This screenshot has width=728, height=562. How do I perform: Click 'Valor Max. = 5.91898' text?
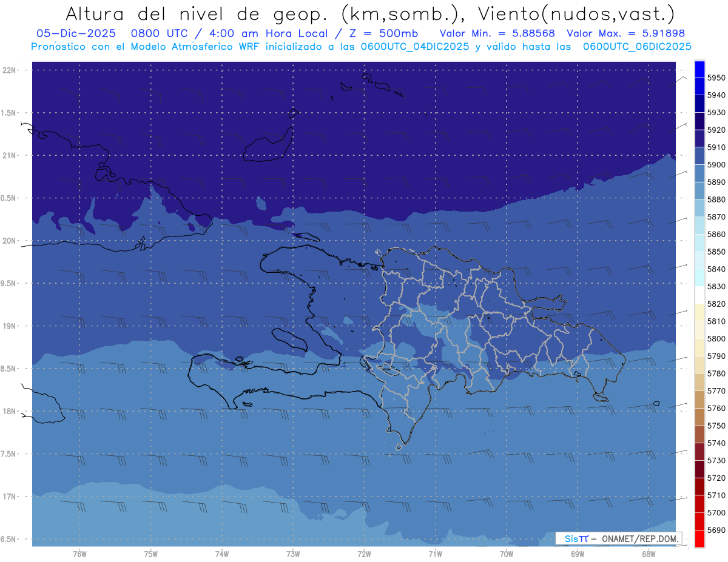[x=626, y=33]
